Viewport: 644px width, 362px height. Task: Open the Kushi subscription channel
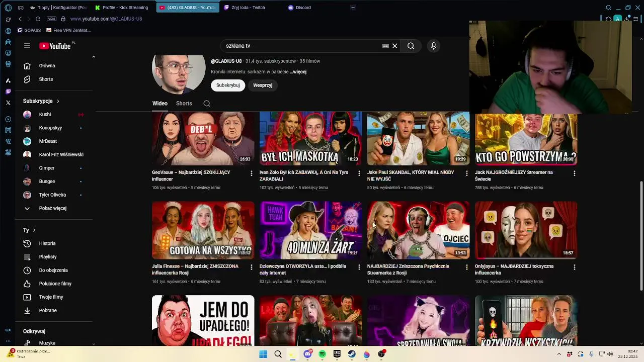(54, 115)
